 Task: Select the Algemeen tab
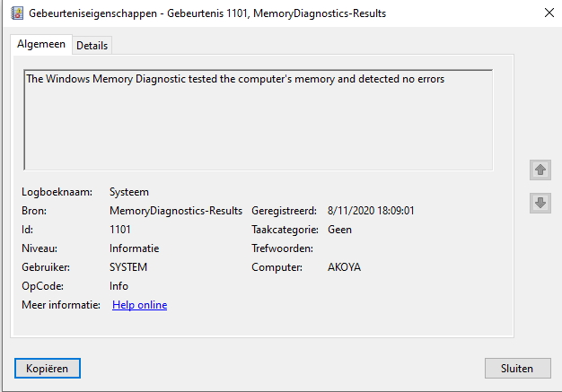click(x=41, y=44)
